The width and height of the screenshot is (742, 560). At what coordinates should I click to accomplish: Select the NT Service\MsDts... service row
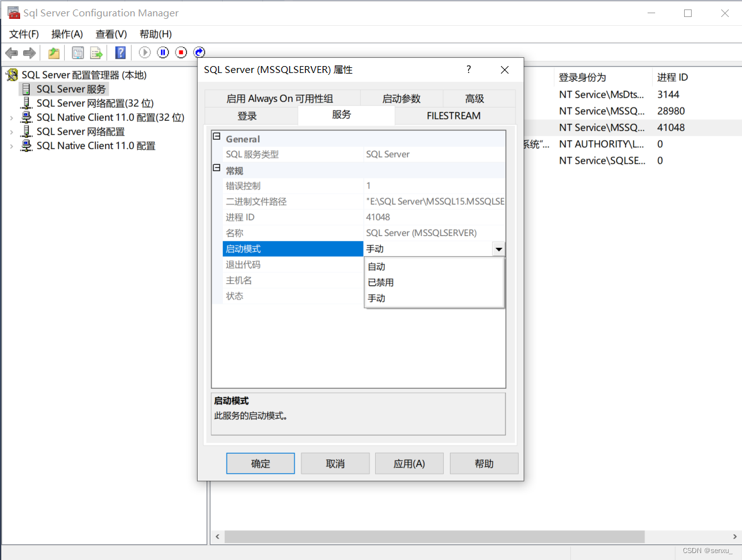pos(632,94)
